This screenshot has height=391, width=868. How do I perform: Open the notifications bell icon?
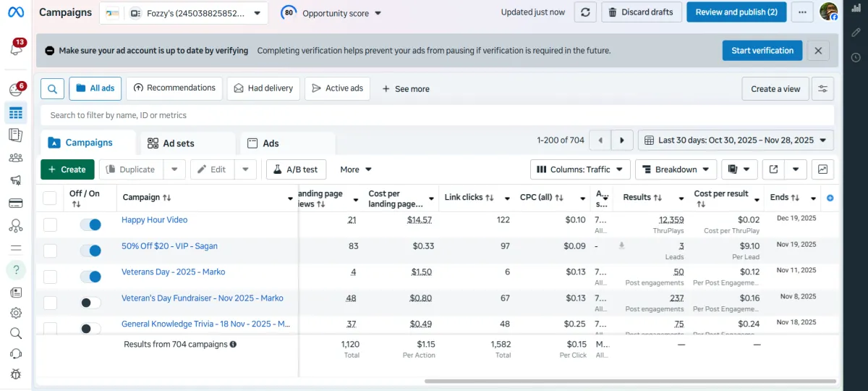pyautogui.click(x=16, y=49)
